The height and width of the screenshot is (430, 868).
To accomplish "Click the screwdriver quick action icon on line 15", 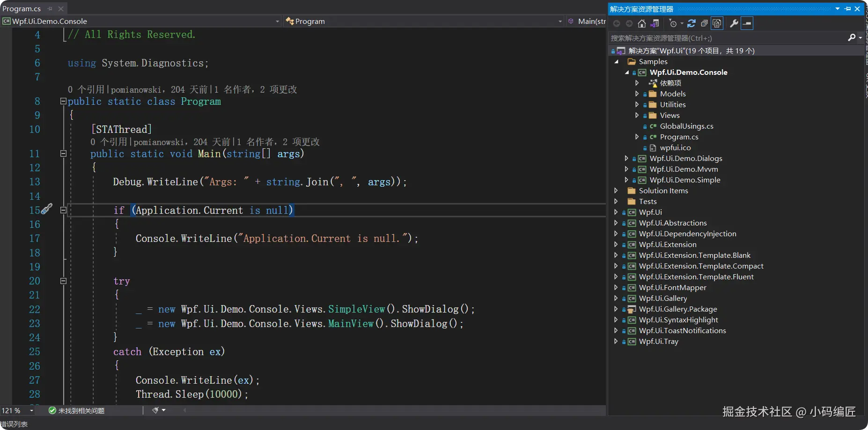I will tap(47, 209).
